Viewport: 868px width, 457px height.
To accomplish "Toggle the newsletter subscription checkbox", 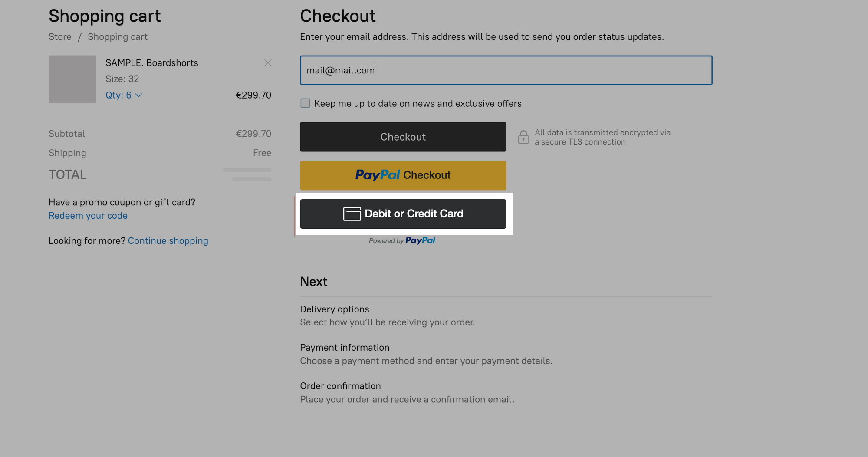I will (x=305, y=103).
